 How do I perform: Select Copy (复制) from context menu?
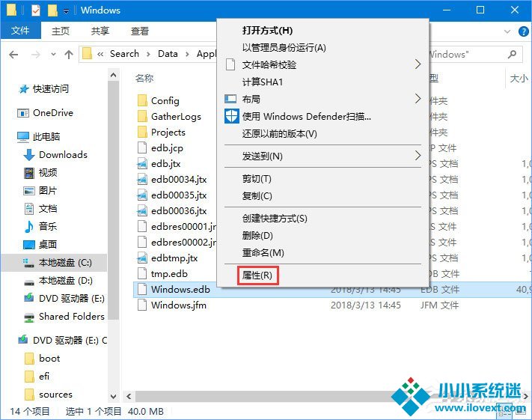click(x=257, y=196)
